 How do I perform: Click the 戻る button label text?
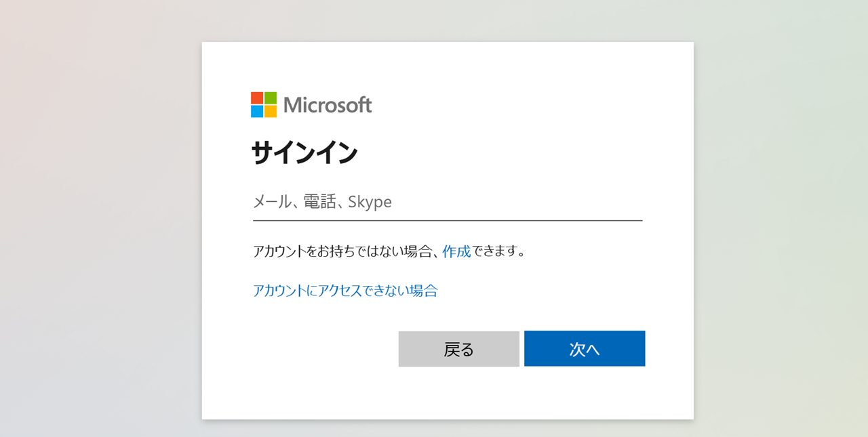(x=458, y=348)
